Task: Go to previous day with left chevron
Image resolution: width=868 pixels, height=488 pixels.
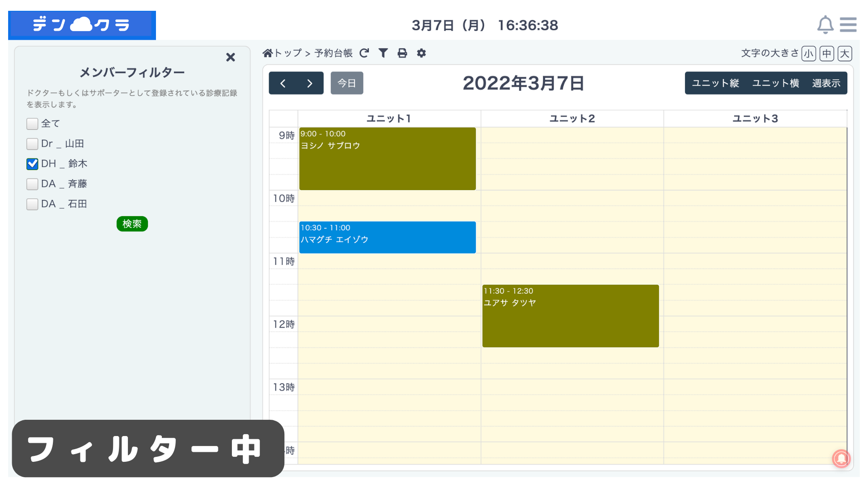Action: tap(283, 83)
